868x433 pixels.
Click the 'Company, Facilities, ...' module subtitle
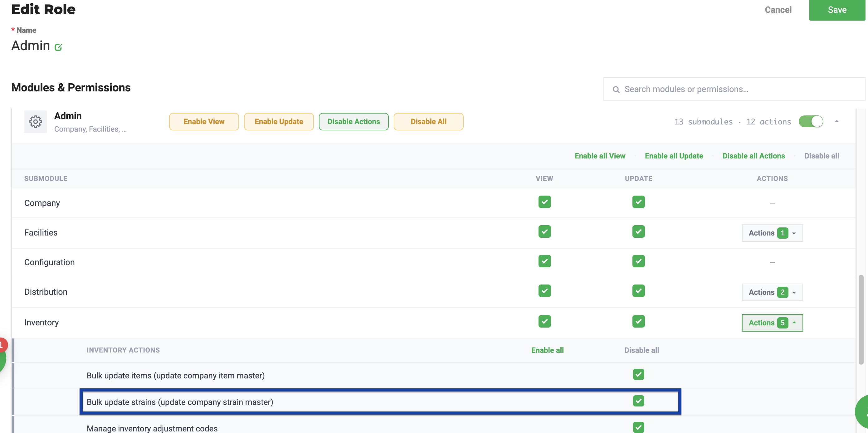[x=90, y=129]
